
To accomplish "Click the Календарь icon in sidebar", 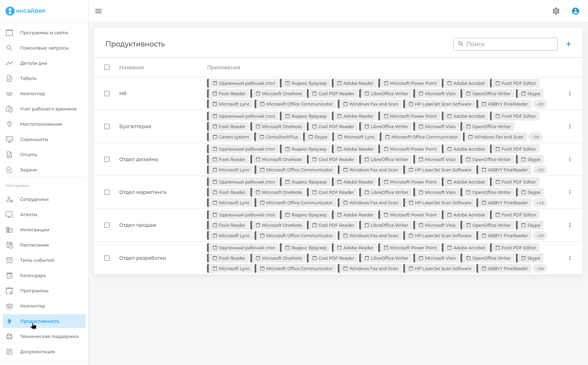I will 9,275.
